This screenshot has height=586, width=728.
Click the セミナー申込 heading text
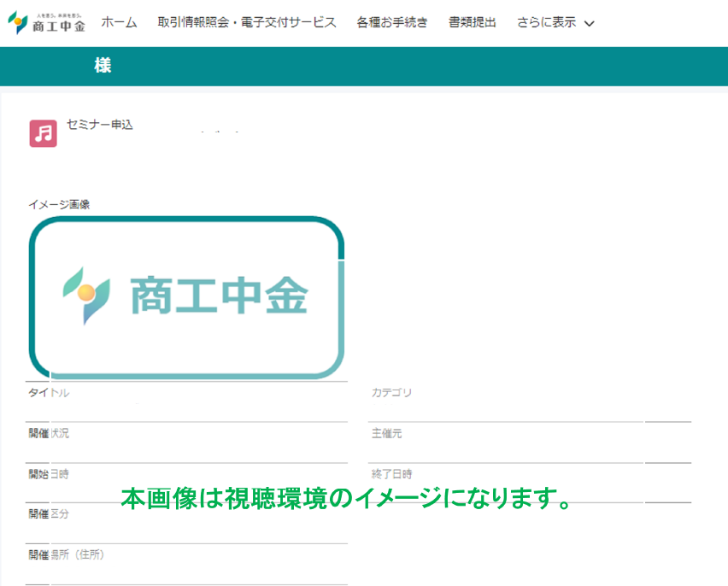pos(99,125)
